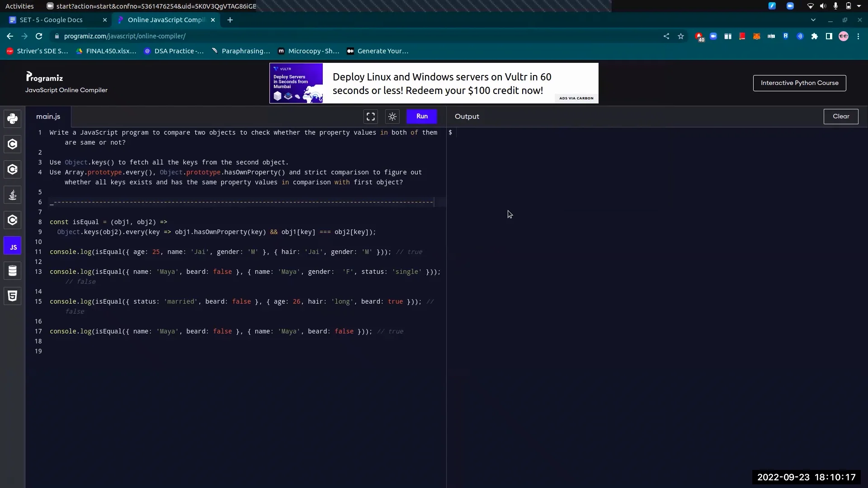The height and width of the screenshot is (488, 868).
Task: Select the Python compiler in the sidebar
Action: pyautogui.click(x=12, y=118)
